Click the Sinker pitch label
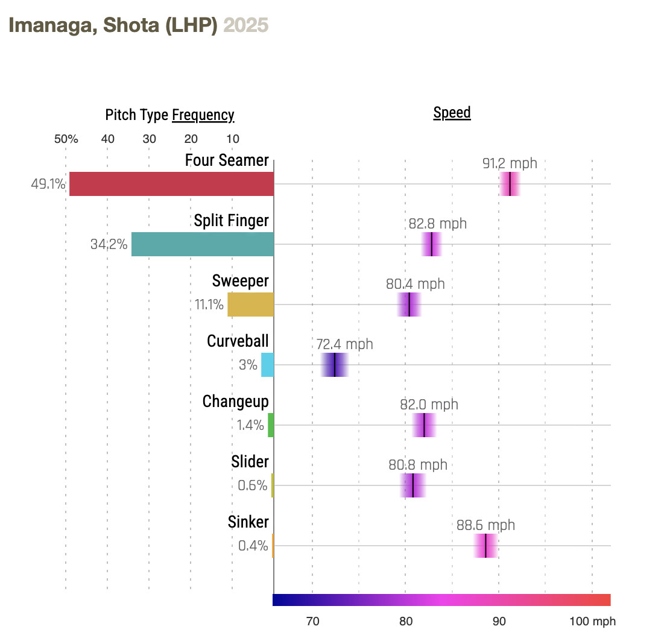The image size is (667, 644). click(248, 522)
